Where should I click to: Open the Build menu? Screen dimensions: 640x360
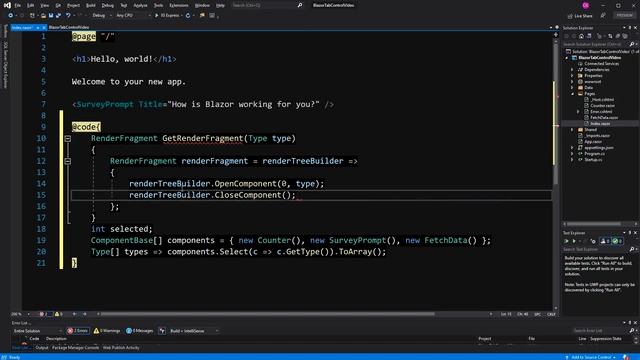coord(91,5)
